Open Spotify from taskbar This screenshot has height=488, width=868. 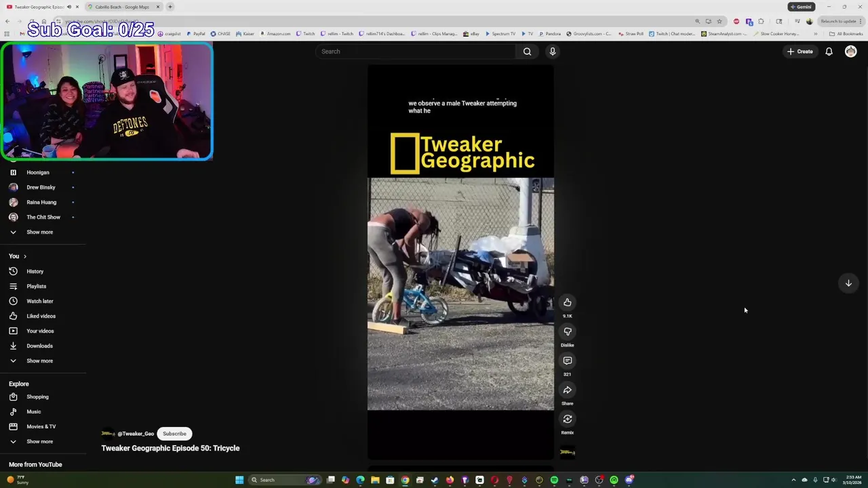[554, 480]
